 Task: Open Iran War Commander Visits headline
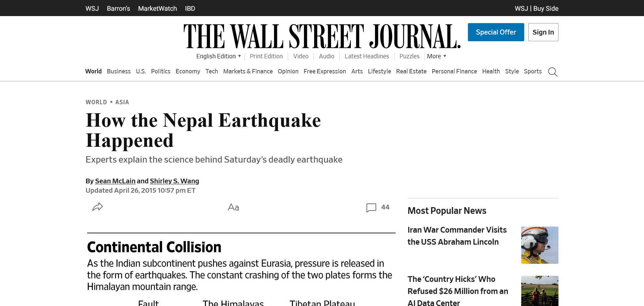coord(457,236)
